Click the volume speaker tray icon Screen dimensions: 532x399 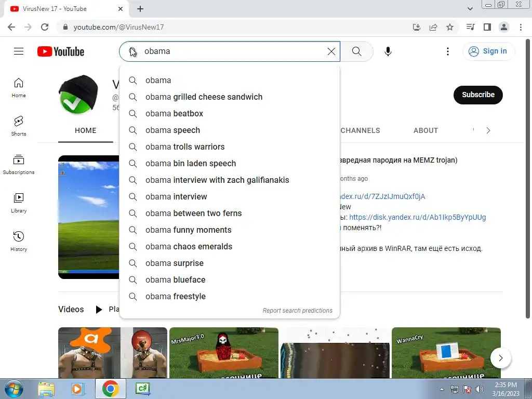pos(480,389)
